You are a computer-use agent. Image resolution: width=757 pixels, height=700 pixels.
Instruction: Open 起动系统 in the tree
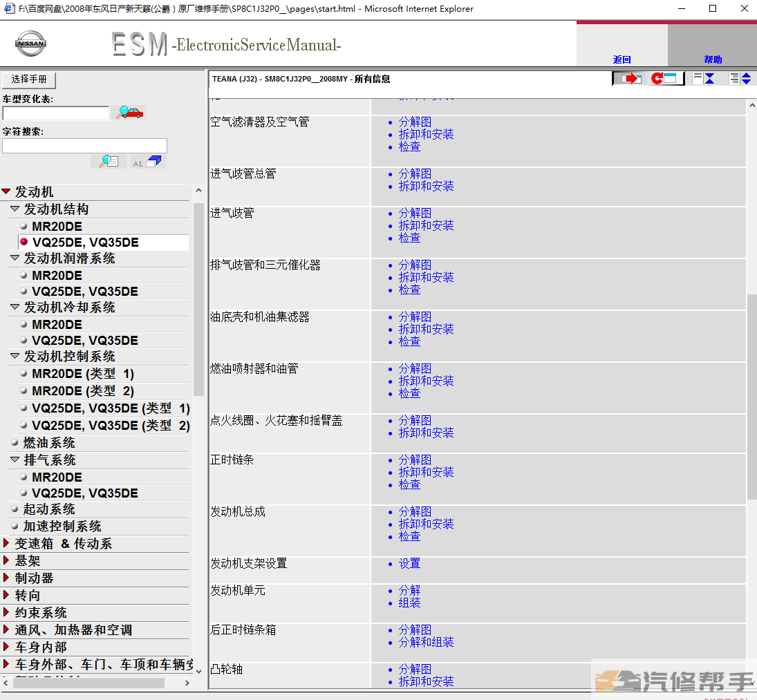click(x=49, y=509)
